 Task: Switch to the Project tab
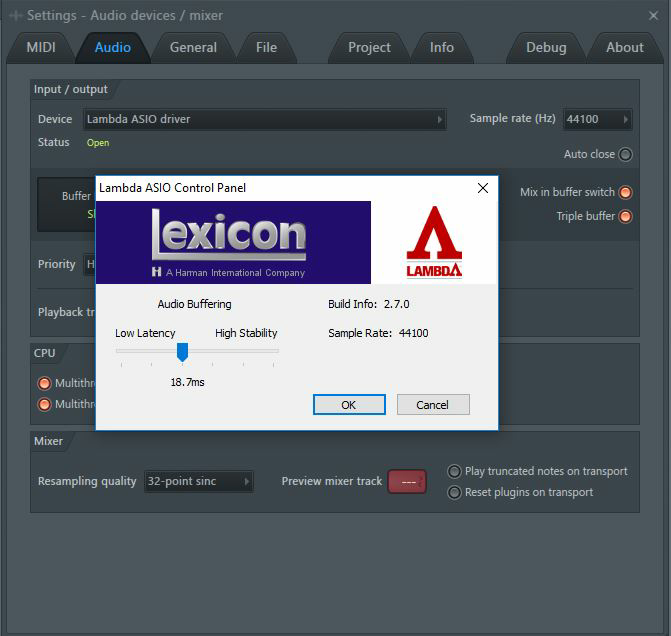[x=369, y=48]
